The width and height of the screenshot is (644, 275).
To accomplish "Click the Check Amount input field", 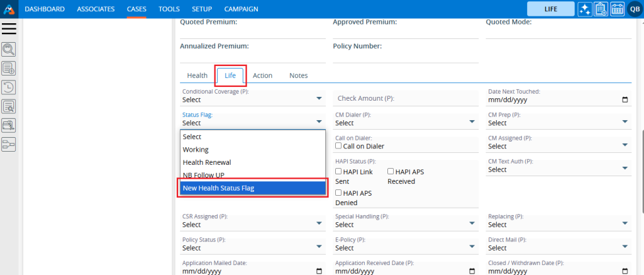I will pyautogui.click(x=405, y=99).
